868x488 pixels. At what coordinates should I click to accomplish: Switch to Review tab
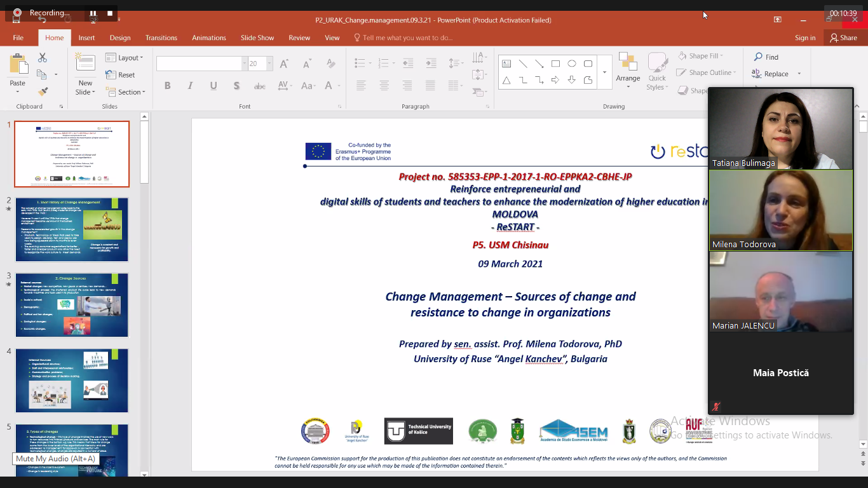pos(299,37)
